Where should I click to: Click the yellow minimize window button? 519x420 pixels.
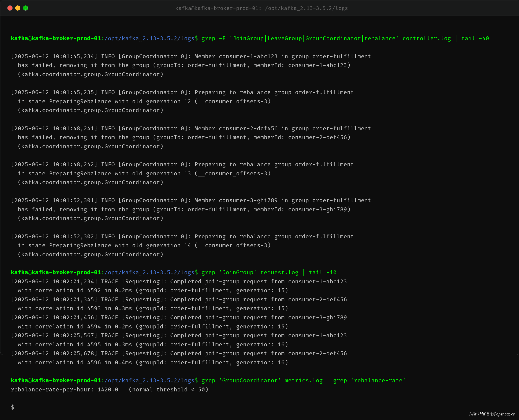pyautogui.click(x=18, y=8)
